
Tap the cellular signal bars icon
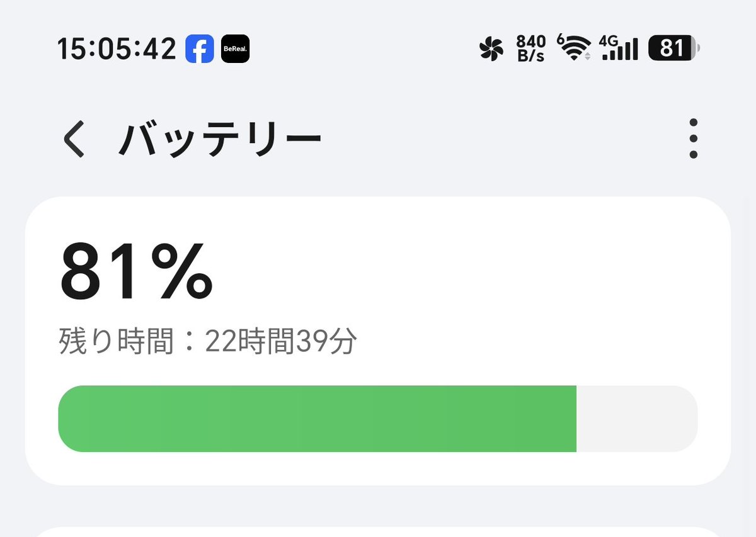(x=620, y=50)
